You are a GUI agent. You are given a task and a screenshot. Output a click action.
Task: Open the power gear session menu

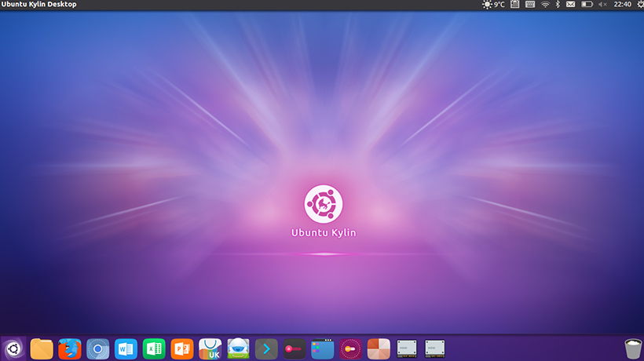pos(635,5)
